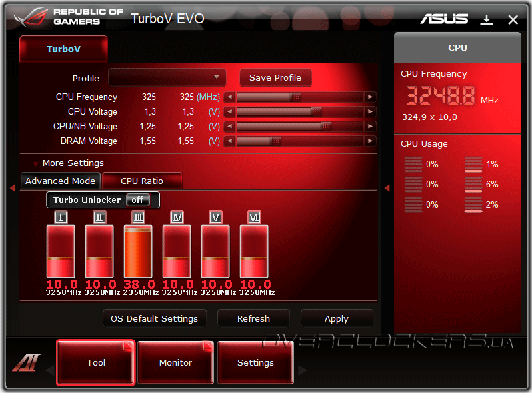
Task: Minimize to tray with the download-arrow icon
Action: [x=487, y=20]
